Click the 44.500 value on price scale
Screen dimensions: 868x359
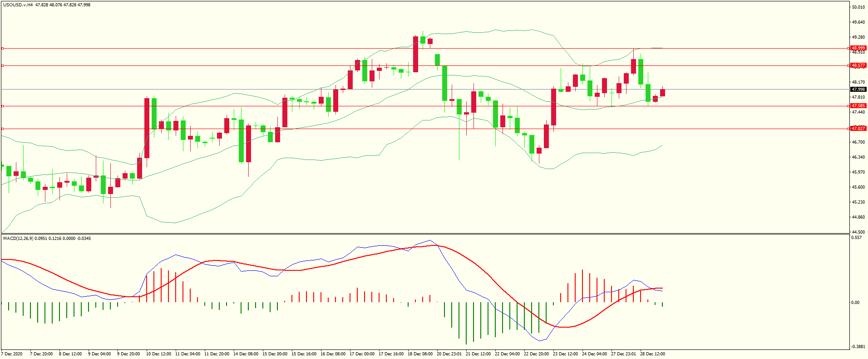point(858,232)
